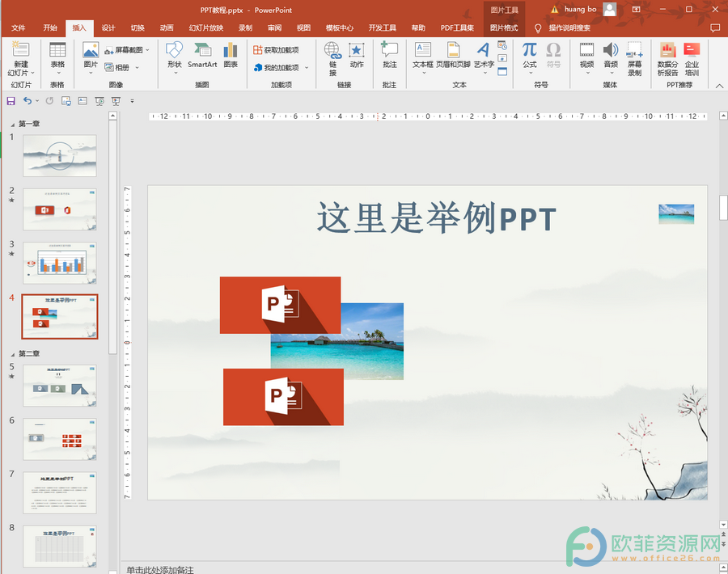Open customize quick access toolbar dropdown

[133, 101]
